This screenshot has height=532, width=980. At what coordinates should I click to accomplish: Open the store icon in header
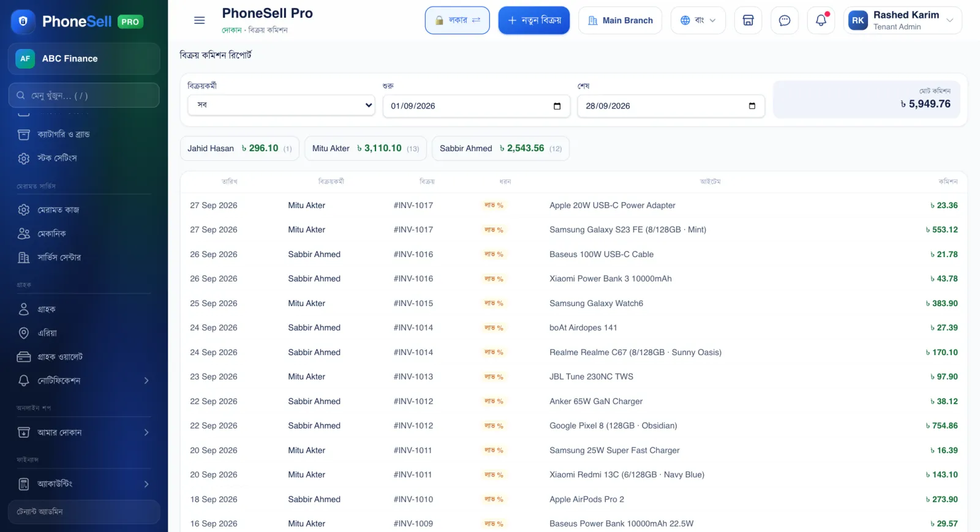(x=748, y=20)
